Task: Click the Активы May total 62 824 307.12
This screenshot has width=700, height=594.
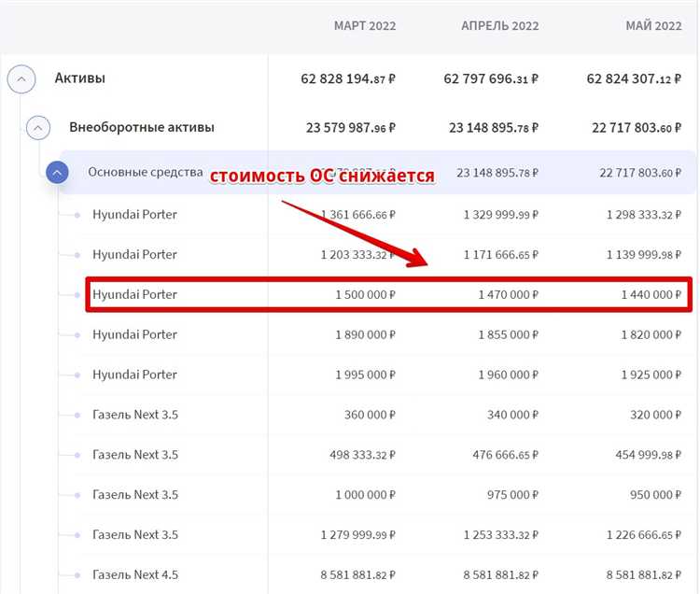Action: 634,79
